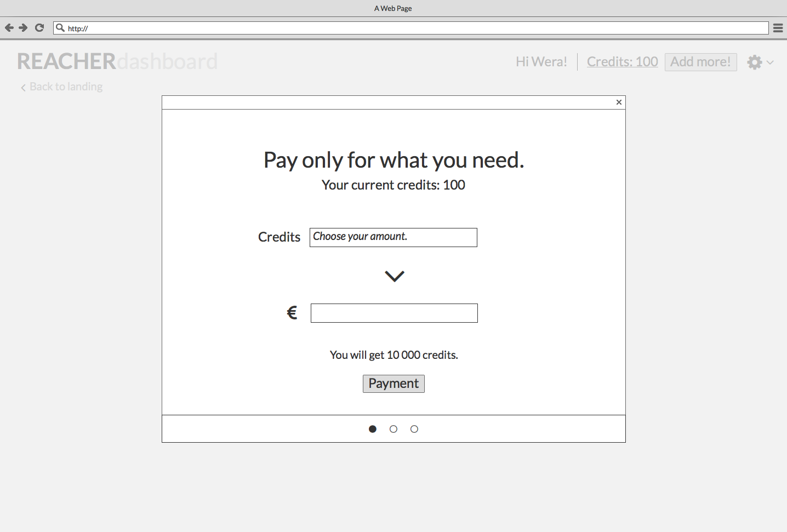Open the Credits: 100 link
This screenshot has height=532, width=787.
623,62
